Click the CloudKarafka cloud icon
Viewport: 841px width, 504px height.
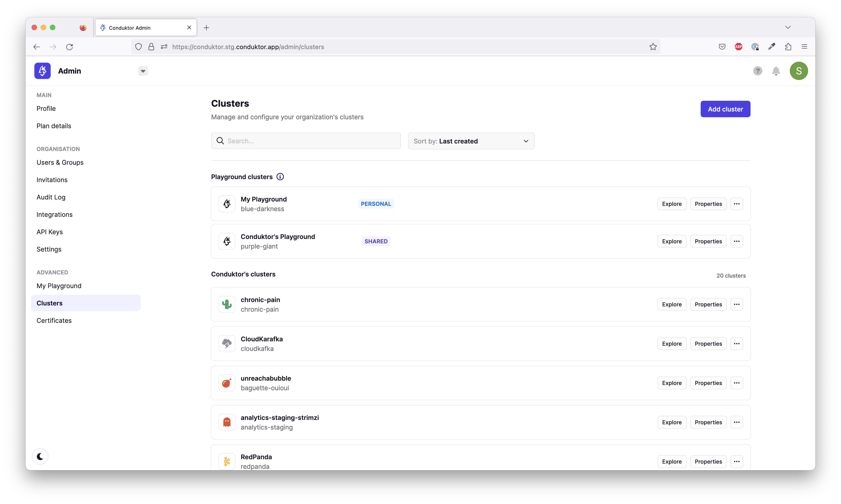click(227, 343)
